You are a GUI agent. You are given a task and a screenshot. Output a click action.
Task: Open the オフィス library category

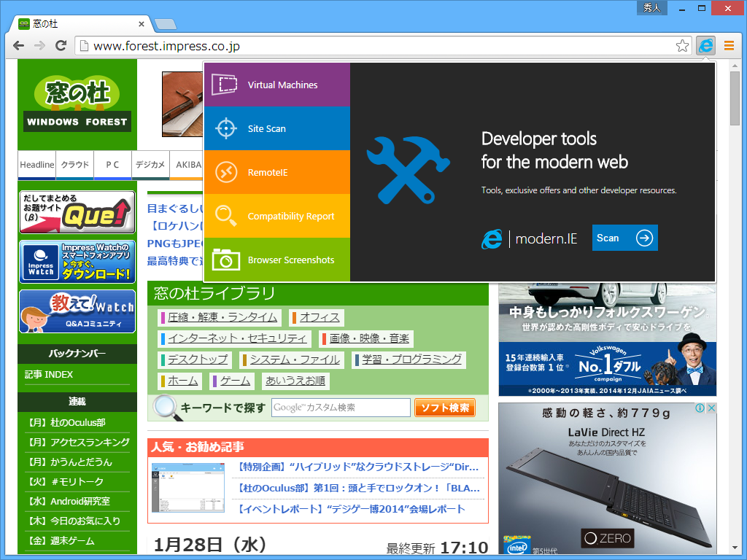320,318
